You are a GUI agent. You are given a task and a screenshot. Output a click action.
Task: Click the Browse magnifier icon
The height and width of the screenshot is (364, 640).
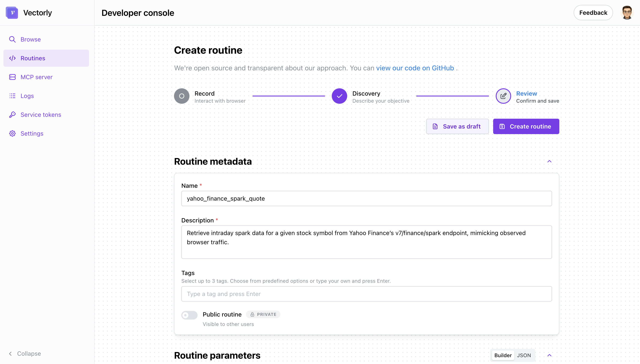tap(12, 39)
